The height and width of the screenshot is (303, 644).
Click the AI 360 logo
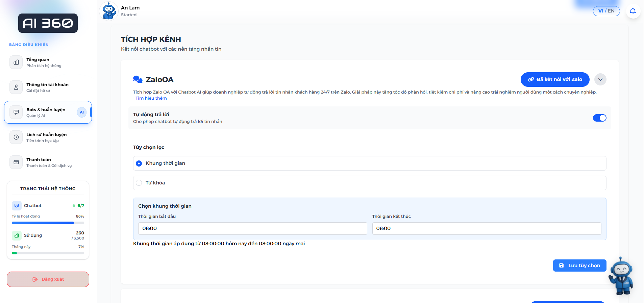48,23
